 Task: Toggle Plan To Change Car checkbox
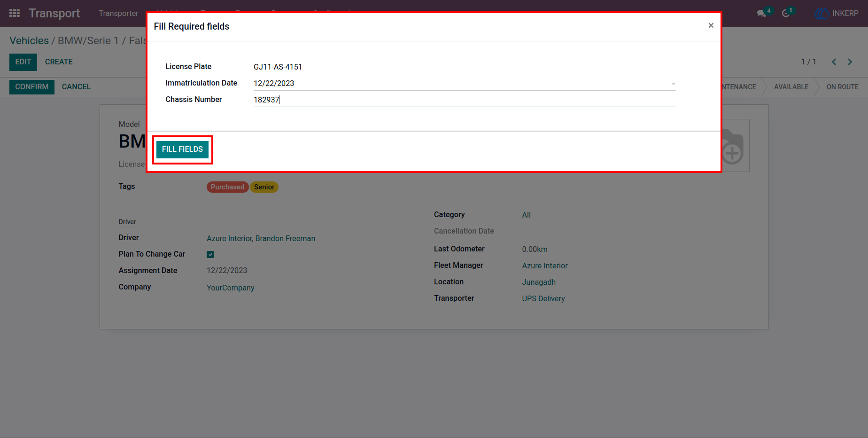210,255
